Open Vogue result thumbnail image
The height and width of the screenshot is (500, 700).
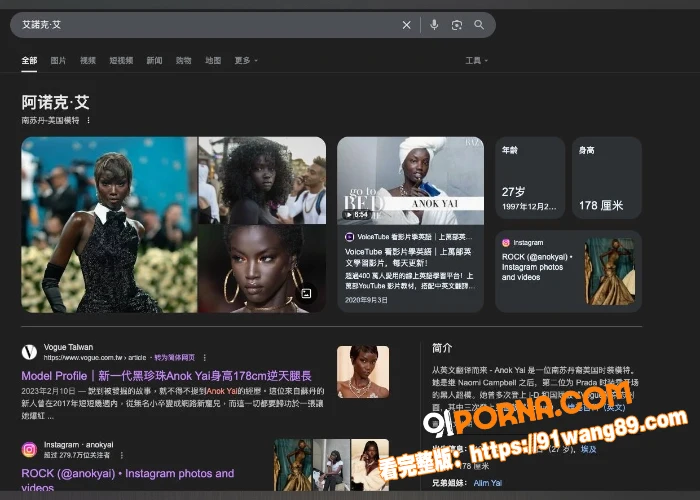tap(363, 372)
